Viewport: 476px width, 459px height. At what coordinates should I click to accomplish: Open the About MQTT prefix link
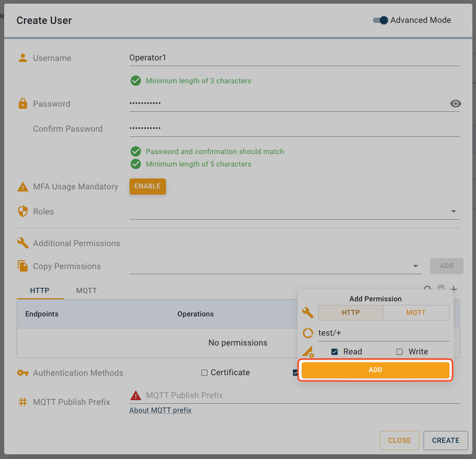(x=160, y=410)
